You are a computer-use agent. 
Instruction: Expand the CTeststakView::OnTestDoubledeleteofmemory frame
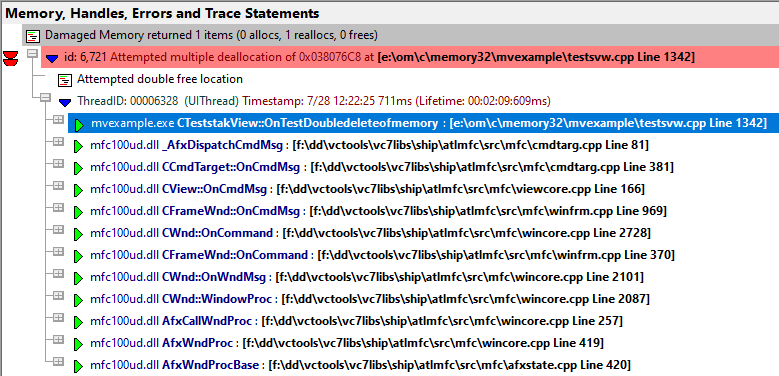coord(58,120)
